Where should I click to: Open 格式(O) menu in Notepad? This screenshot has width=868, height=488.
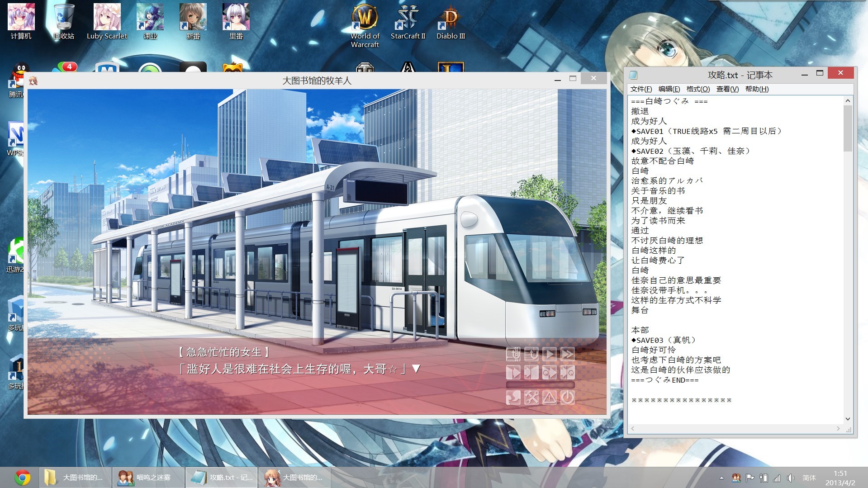coord(698,89)
